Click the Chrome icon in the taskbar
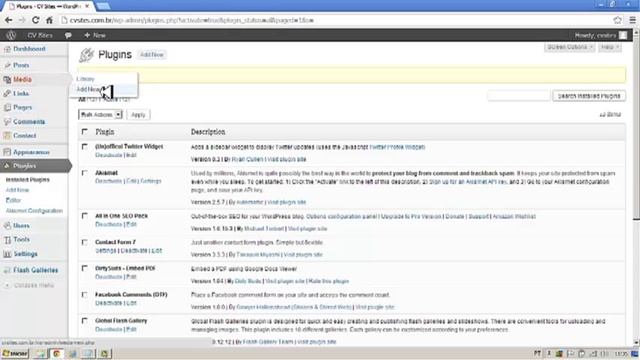 (x=57, y=353)
